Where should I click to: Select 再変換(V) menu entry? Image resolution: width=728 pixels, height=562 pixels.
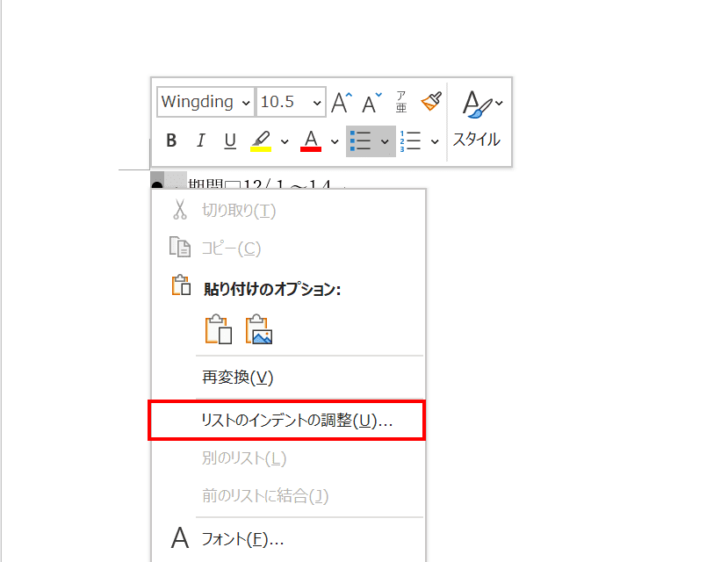(x=289, y=378)
